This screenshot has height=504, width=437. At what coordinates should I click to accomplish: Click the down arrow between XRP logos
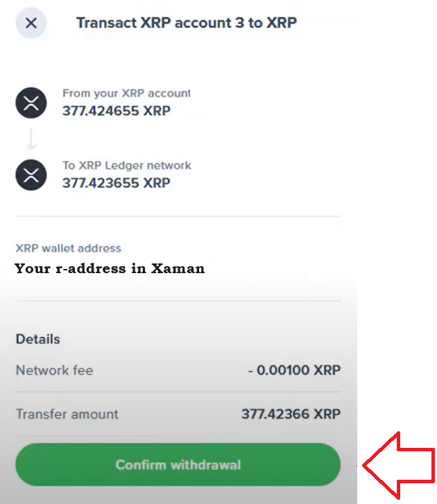(31, 139)
